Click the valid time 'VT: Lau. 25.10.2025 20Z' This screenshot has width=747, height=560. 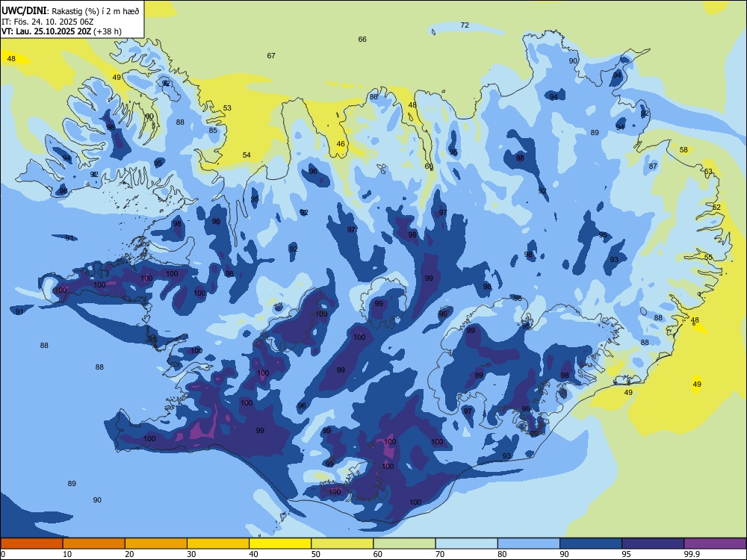46,31
